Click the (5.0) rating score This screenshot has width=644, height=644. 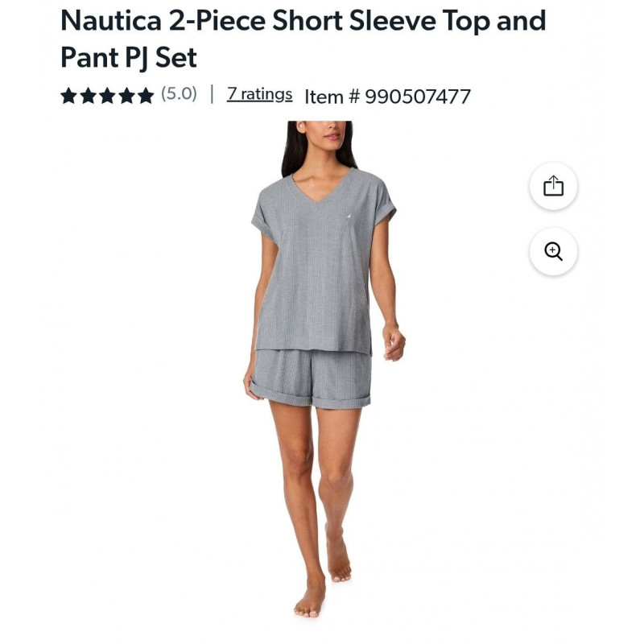click(179, 94)
